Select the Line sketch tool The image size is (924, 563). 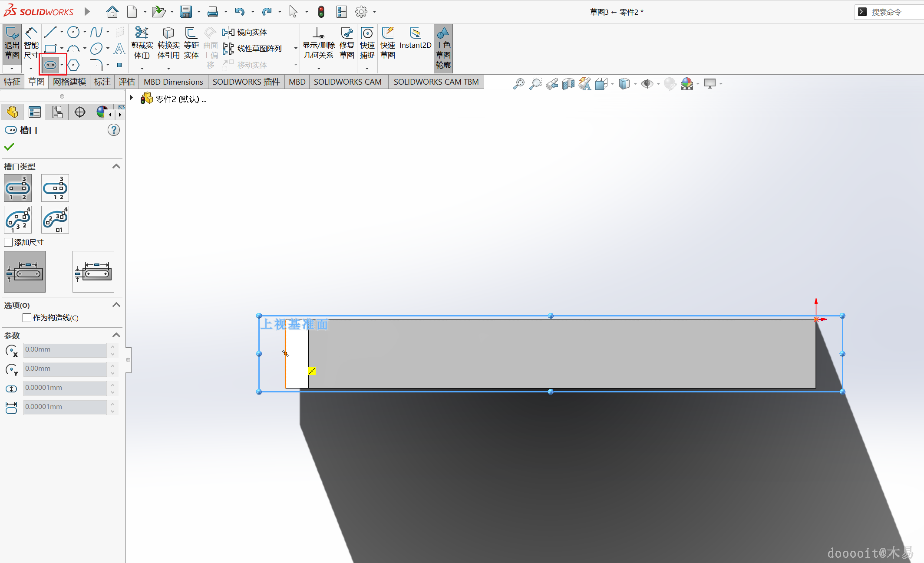50,32
